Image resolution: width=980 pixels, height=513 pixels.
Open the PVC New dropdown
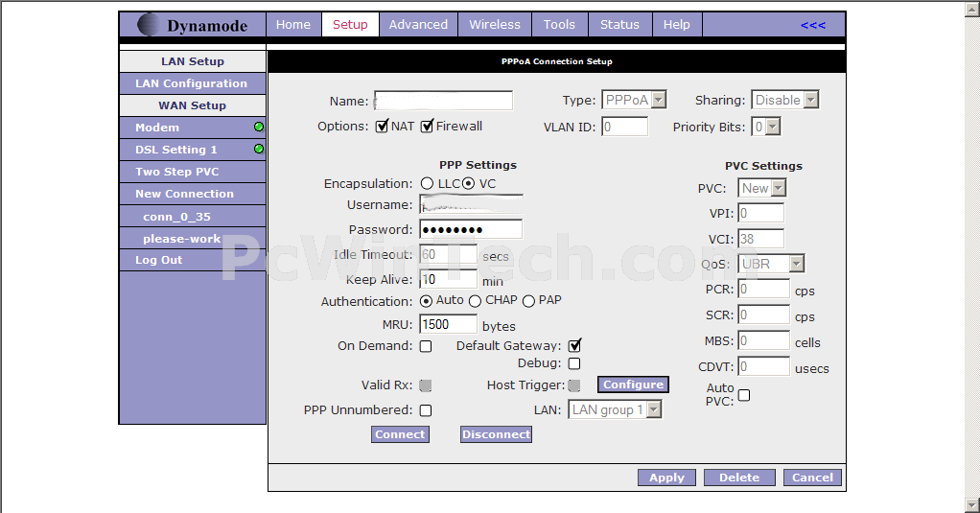coord(762,188)
